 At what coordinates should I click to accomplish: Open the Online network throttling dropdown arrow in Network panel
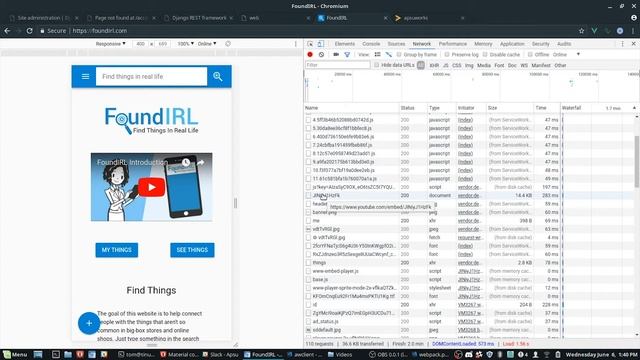(x=578, y=54)
